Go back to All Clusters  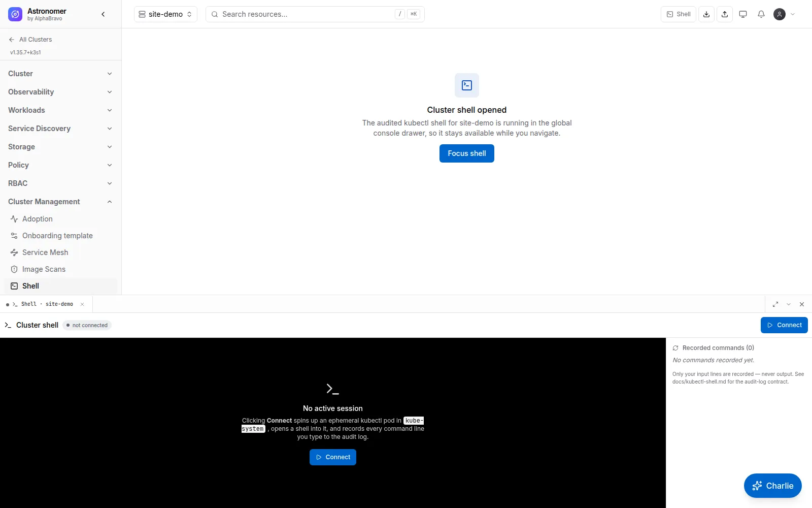tap(30, 40)
